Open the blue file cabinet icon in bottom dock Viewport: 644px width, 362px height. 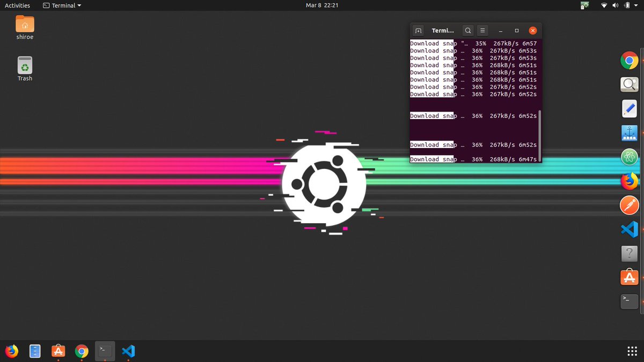[35, 351]
